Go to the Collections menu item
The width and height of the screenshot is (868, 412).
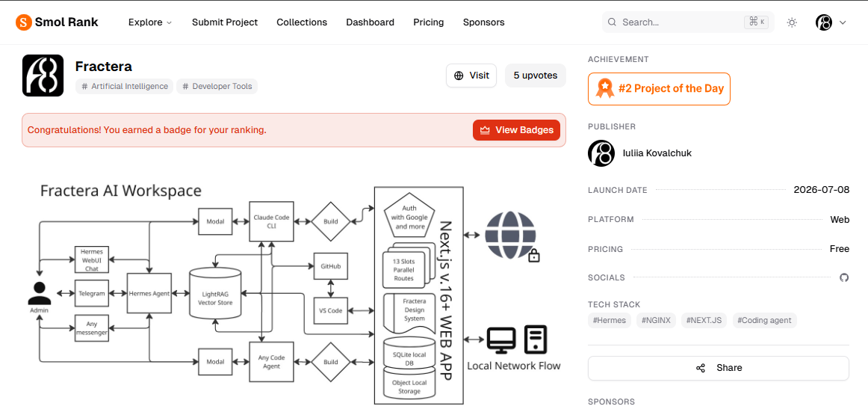[x=302, y=22]
